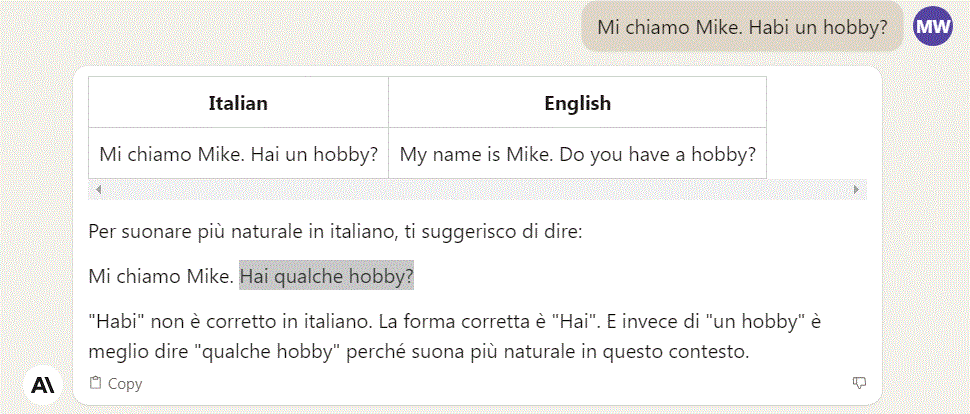Image resolution: width=970 pixels, height=414 pixels.
Task: Click the Anthropic AI logo avatar
Action: [43, 385]
